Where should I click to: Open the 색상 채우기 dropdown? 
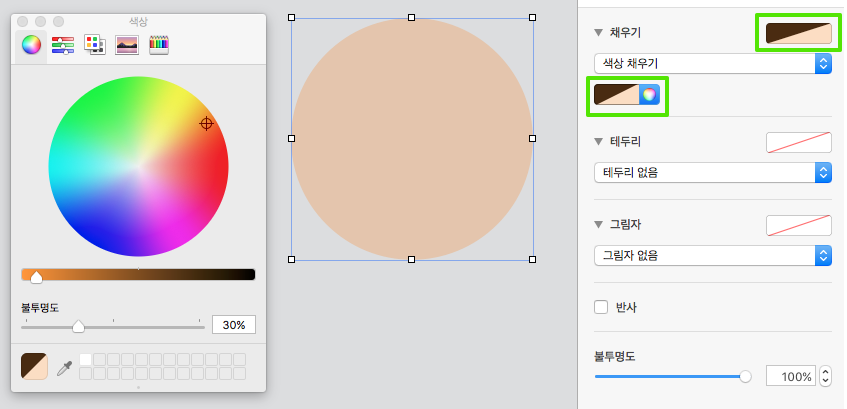click(712, 64)
